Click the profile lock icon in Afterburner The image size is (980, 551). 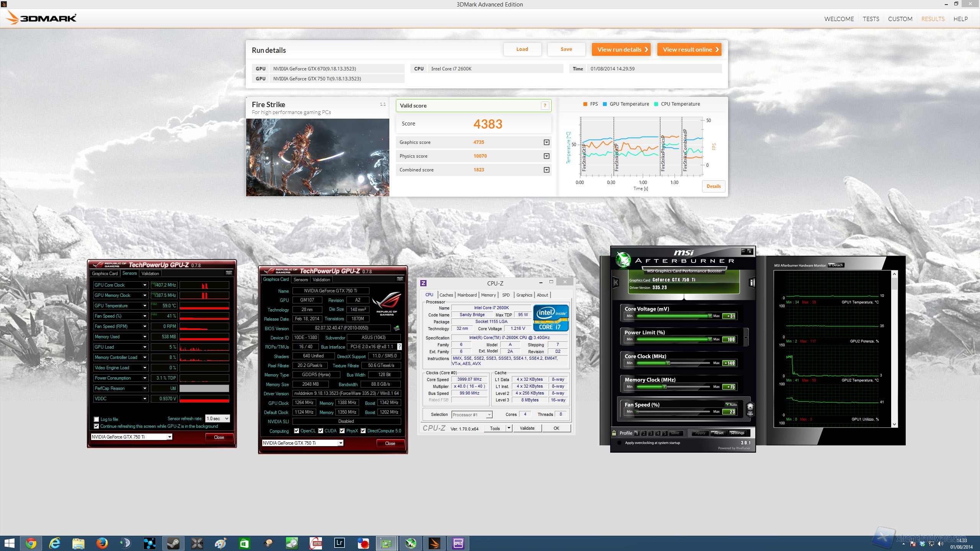pyautogui.click(x=614, y=433)
